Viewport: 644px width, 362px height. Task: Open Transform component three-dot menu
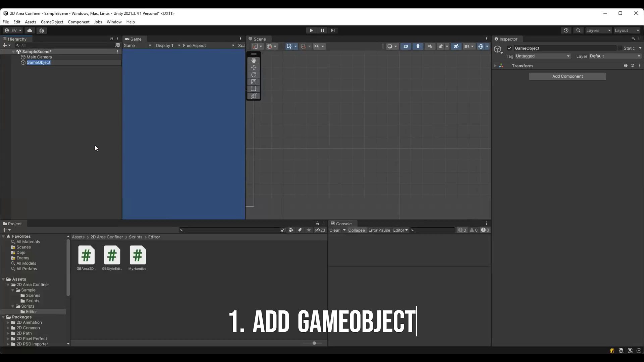(639, 66)
